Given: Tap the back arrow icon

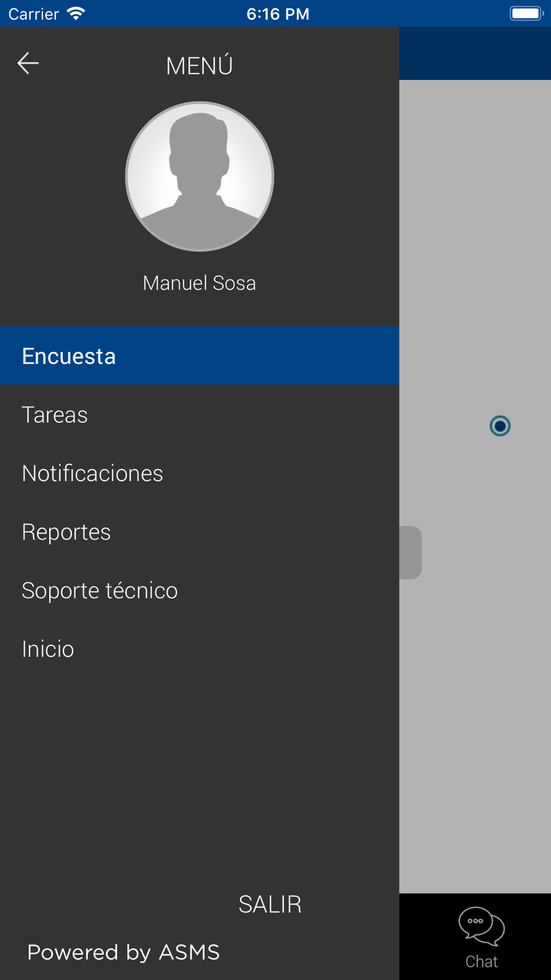Looking at the screenshot, I should pos(28,63).
